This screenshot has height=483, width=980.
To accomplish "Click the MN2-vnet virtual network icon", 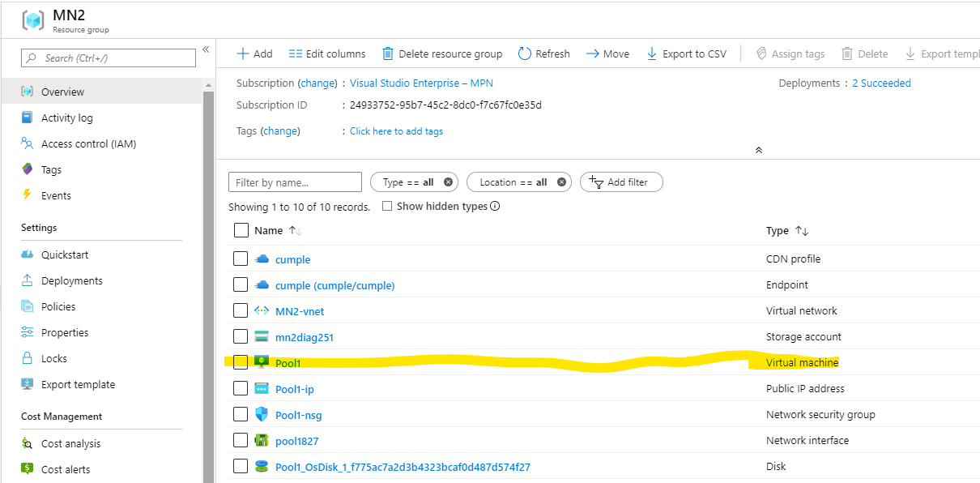I will pos(262,311).
